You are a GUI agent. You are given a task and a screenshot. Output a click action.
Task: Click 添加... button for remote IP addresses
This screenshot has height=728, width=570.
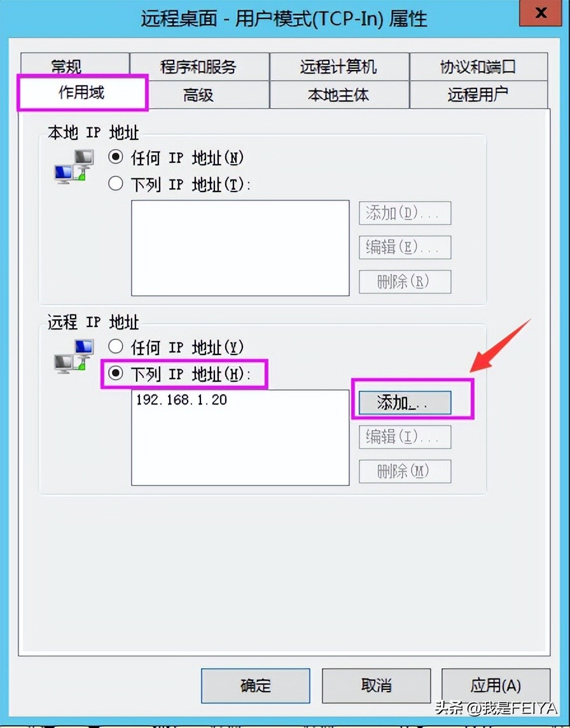405,403
